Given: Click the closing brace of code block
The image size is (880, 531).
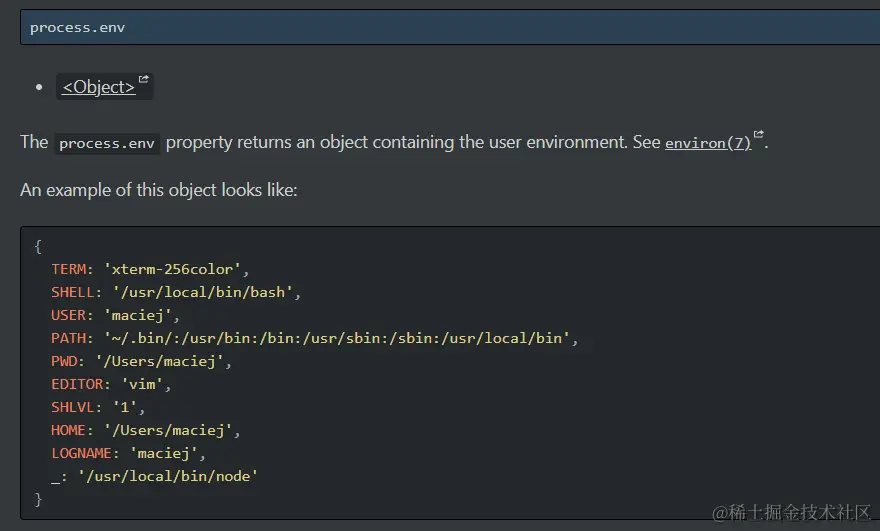Looking at the screenshot, I should tap(38, 499).
